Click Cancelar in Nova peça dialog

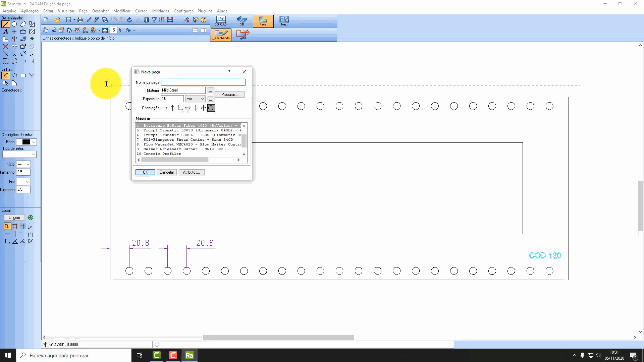[x=167, y=172]
